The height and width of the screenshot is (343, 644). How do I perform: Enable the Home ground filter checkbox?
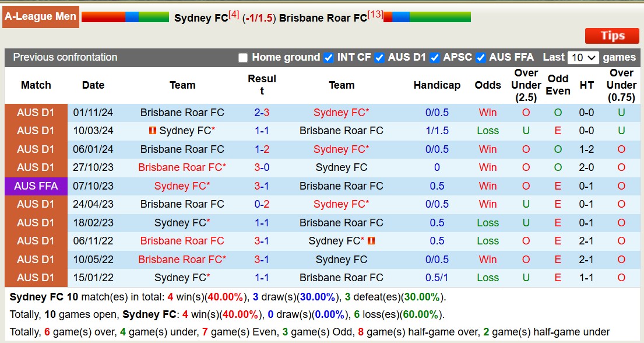click(242, 57)
